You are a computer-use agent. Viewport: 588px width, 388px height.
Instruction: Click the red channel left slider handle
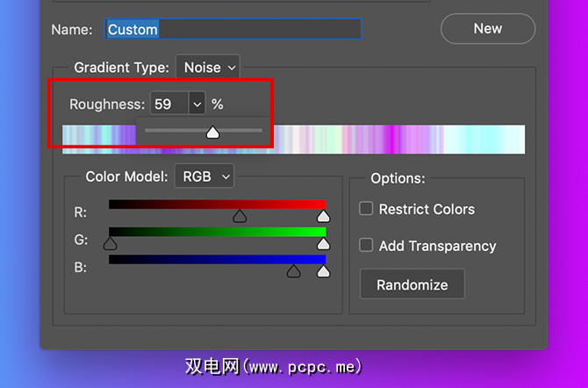click(240, 216)
